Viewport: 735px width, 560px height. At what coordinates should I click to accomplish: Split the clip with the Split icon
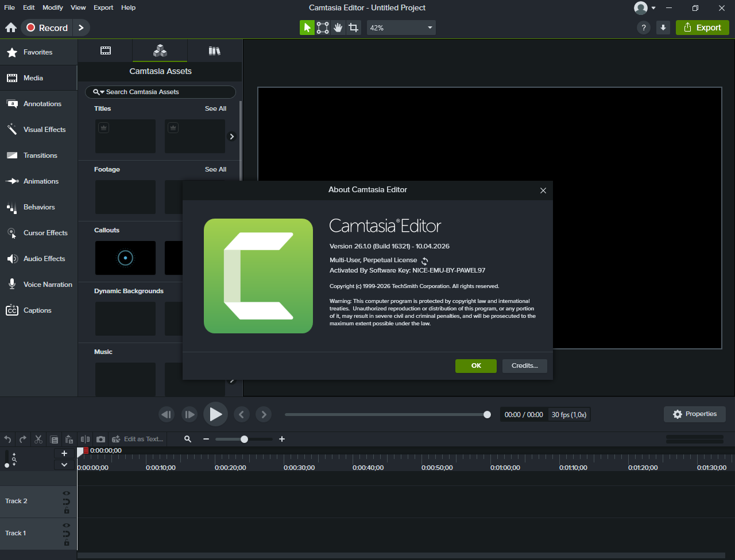click(85, 440)
